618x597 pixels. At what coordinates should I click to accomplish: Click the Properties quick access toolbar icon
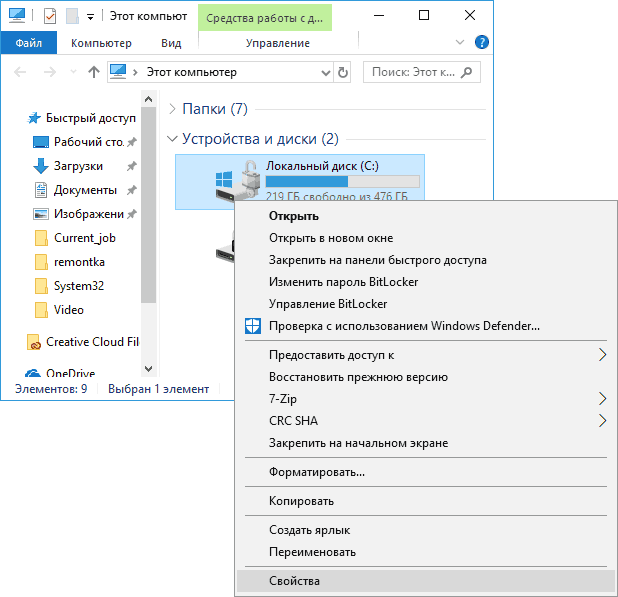tap(50, 16)
